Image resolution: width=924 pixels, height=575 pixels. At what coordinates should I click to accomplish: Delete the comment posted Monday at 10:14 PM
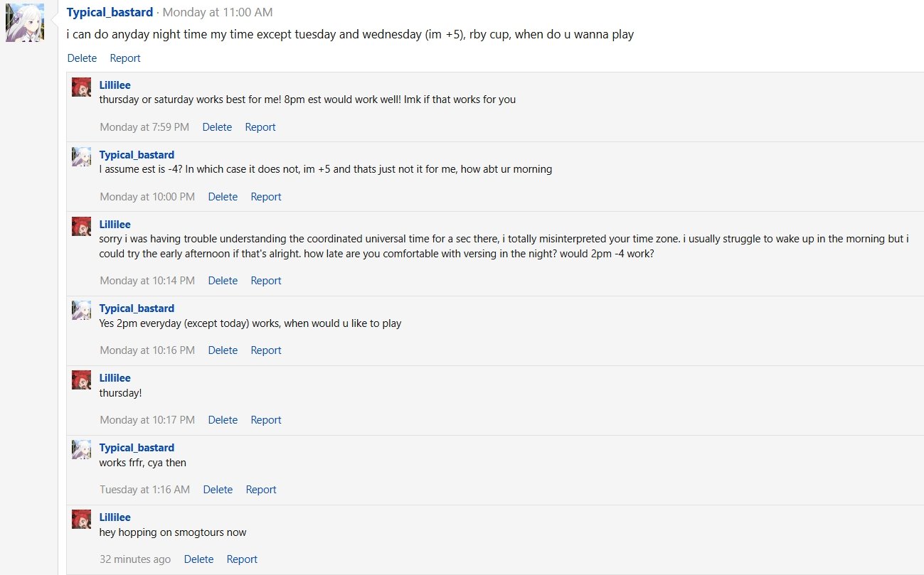point(223,281)
